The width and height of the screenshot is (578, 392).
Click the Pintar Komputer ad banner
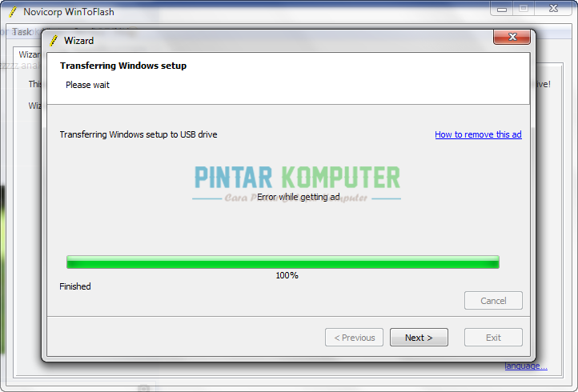coord(297,183)
